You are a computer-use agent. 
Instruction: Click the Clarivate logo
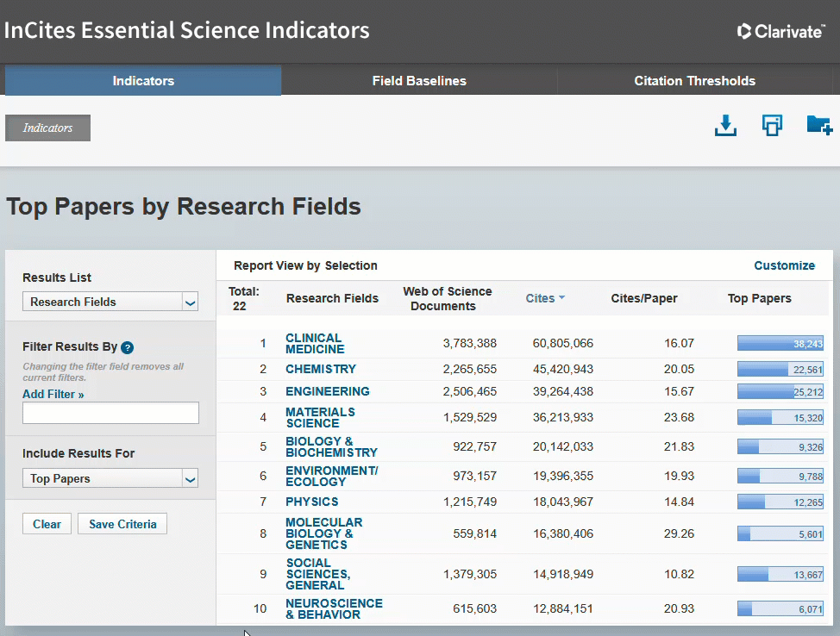[x=780, y=32]
